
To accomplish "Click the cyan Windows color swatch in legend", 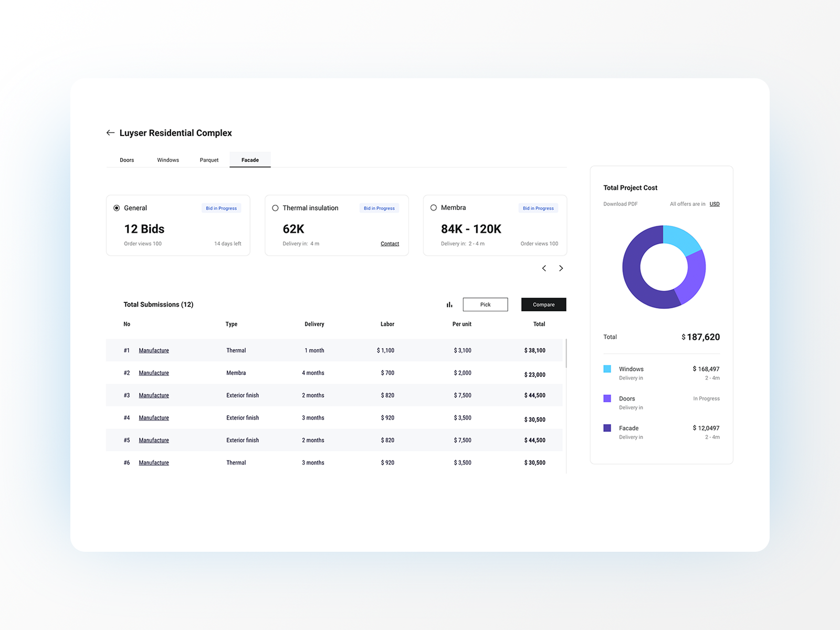I will point(607,369).
